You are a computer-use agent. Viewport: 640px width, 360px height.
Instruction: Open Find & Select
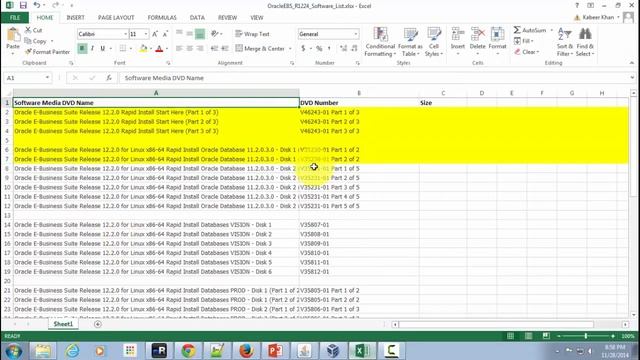(585, 42)
